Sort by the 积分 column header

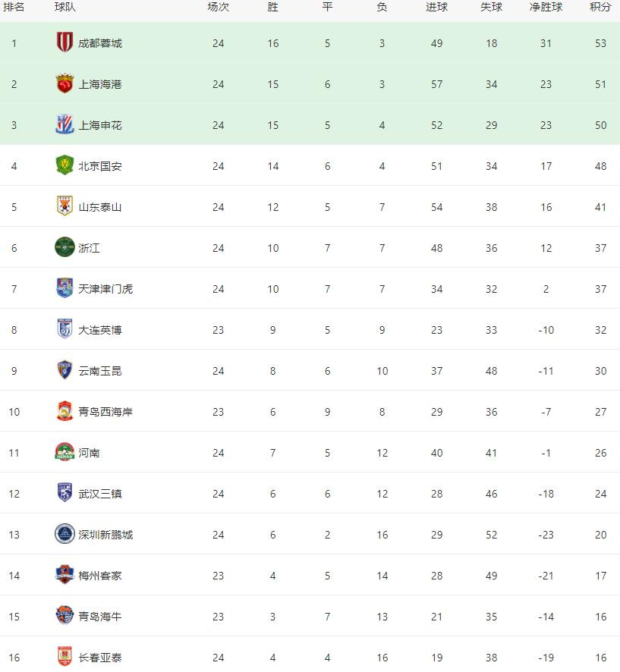pyautogui.click(x=600, y=7)
